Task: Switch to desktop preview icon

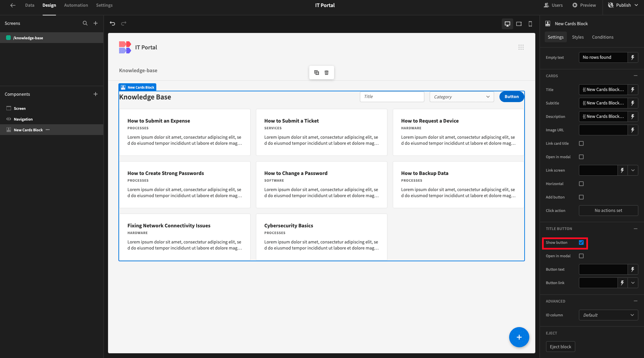Action: [507, 24]
